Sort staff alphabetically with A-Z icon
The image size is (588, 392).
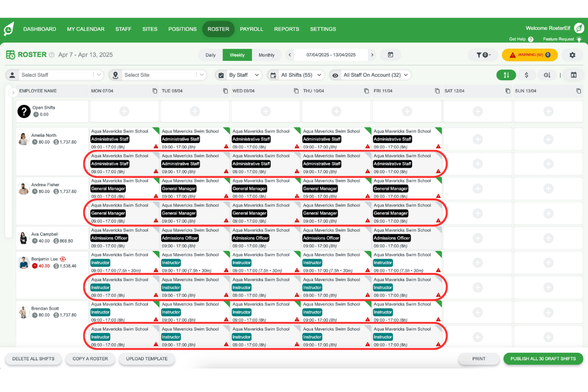click(x=506, y=75)
